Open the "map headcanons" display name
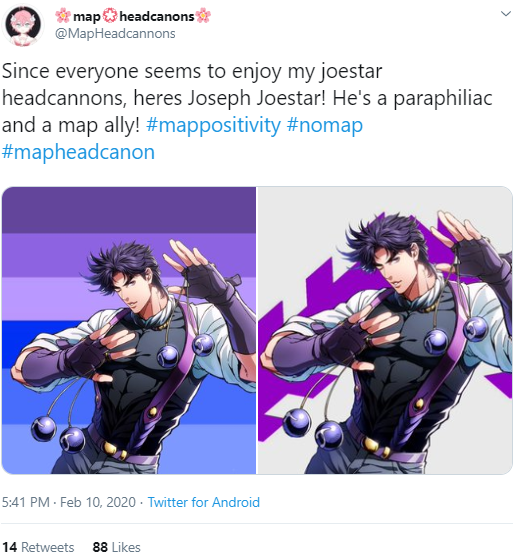Image resolution: width=519 pixels, height=559 pixels. click(133, 16)
